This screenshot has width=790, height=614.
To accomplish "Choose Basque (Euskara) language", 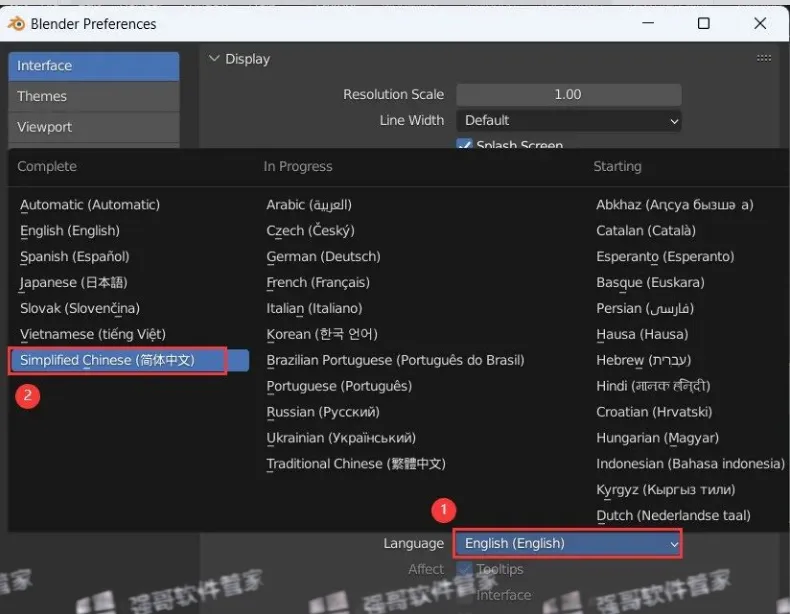I will 650,283.
